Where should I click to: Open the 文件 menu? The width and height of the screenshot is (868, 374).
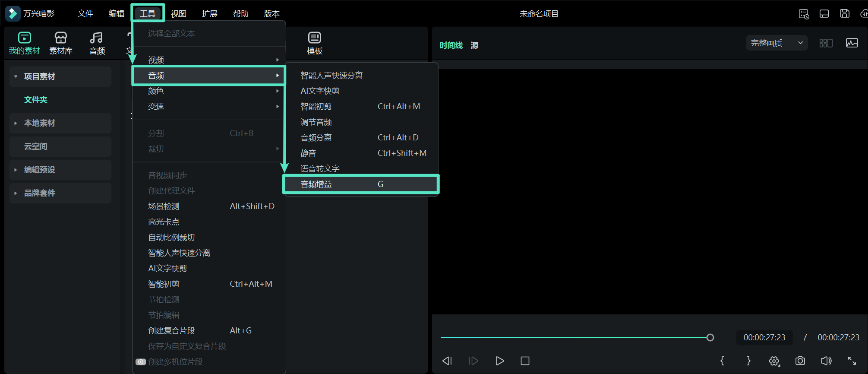pos(85,14)
